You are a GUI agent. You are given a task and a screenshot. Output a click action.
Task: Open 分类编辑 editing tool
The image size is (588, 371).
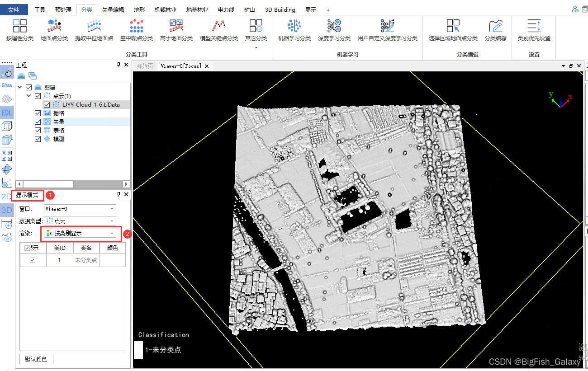pos(496,30)
